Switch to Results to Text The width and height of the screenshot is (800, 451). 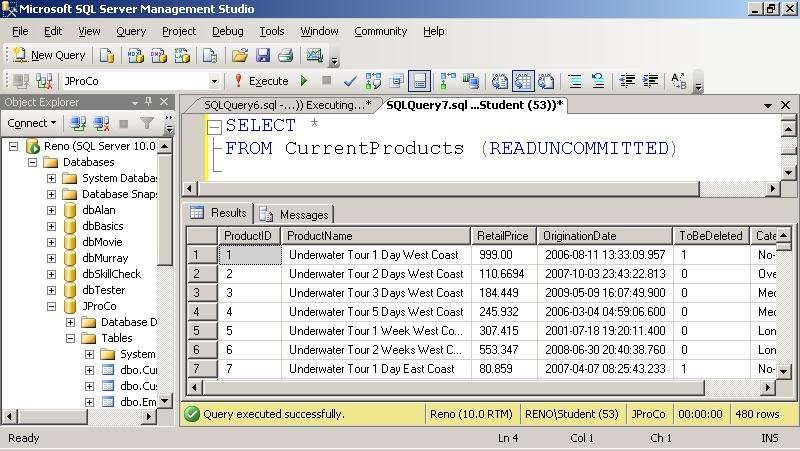[499, 81]
